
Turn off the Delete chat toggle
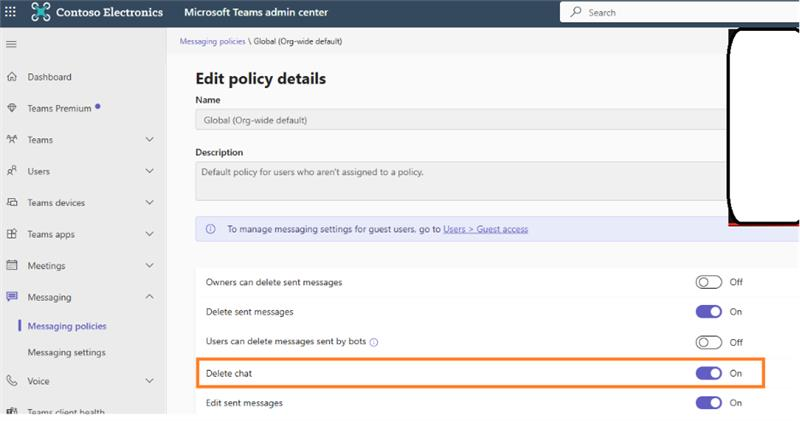tap(709, 374)
